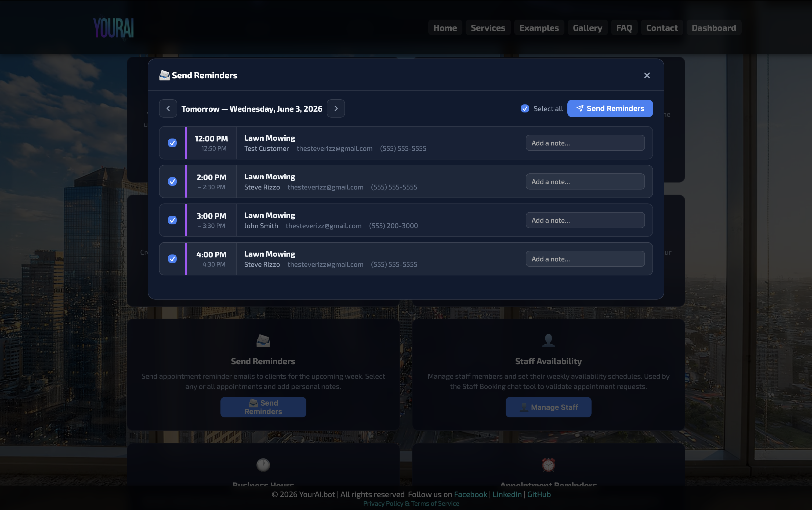Open the Home nav item

click(445, 28)
